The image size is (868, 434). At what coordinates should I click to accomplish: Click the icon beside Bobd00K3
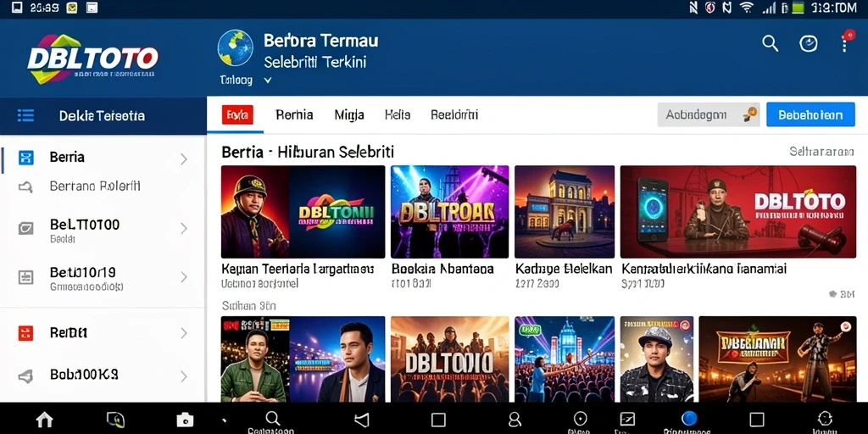tap(26, 376)
